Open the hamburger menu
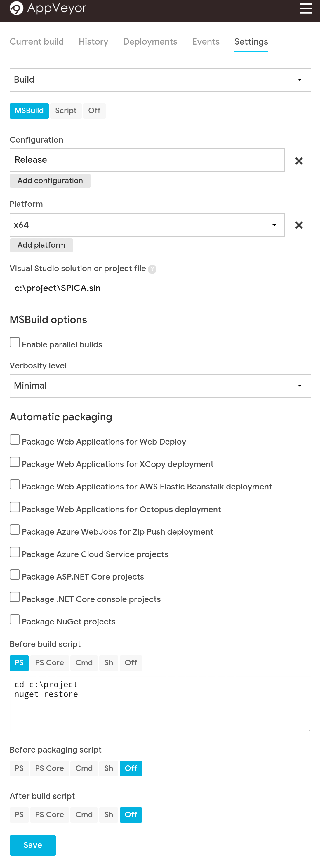This screenshot has width=320, height=868. tap(305, 8)
